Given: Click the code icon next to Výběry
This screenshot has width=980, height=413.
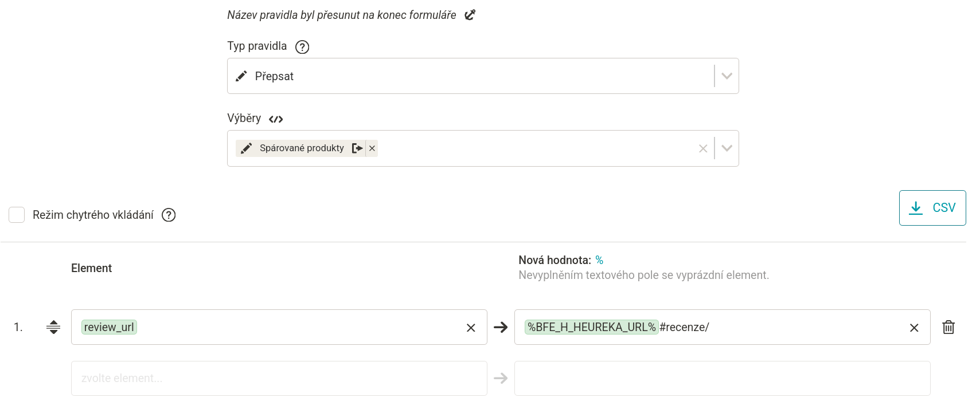Looking at the screenshot, I should pyautogui.click(x=276, y=119).
